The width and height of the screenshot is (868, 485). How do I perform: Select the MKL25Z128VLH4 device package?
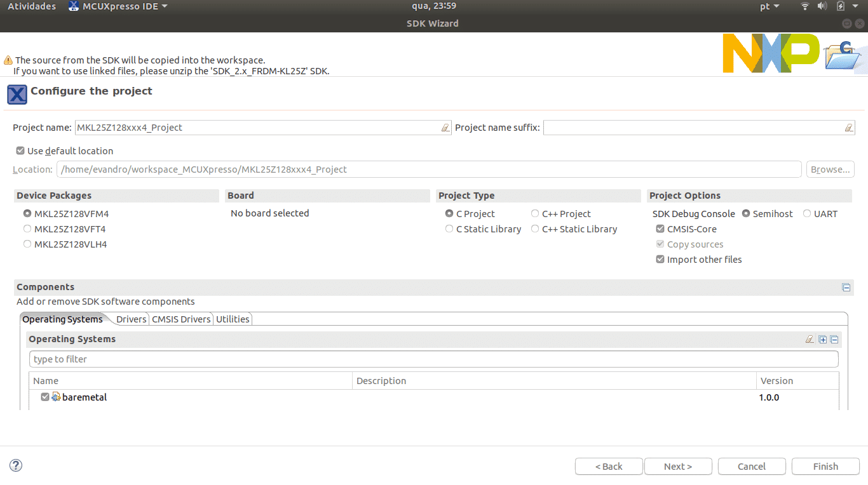pyautogui.click(x=27, y=244)
